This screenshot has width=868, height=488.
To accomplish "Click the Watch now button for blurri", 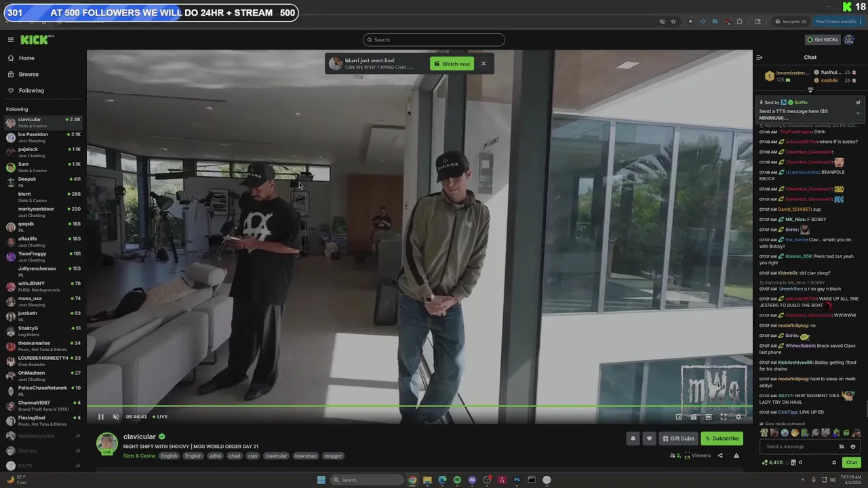I will (x=452, y=64).
